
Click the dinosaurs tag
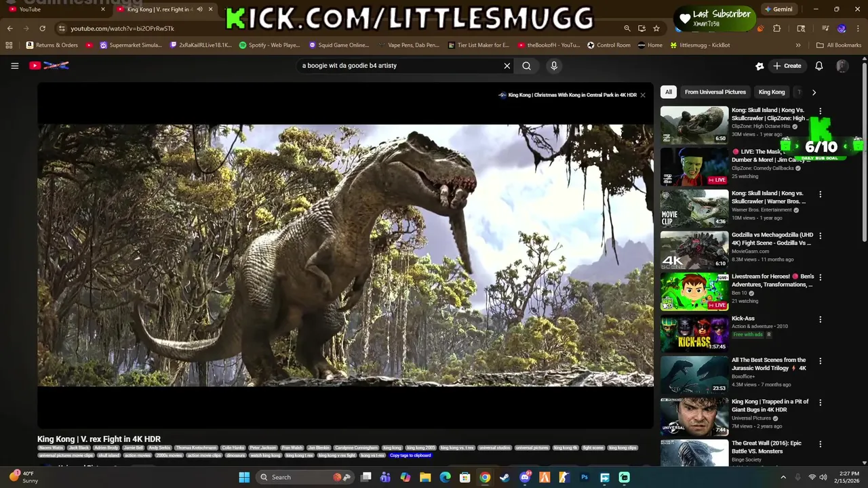(235, 455)
